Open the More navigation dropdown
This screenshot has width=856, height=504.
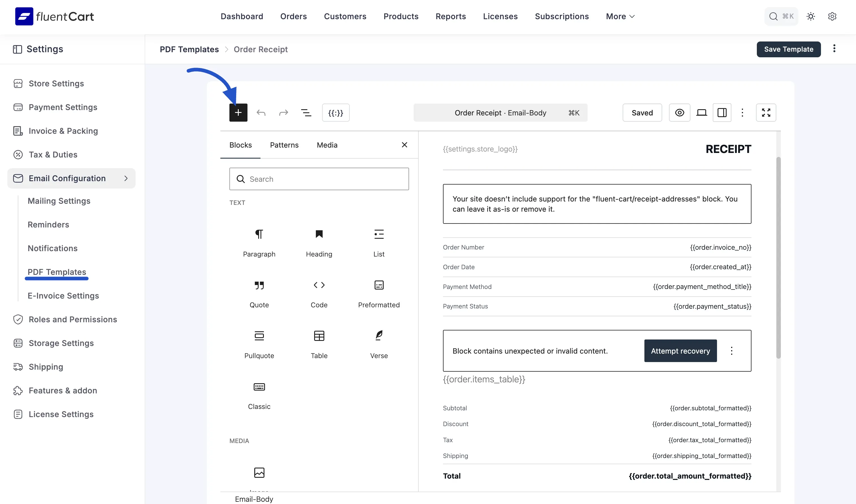[619, 16]
